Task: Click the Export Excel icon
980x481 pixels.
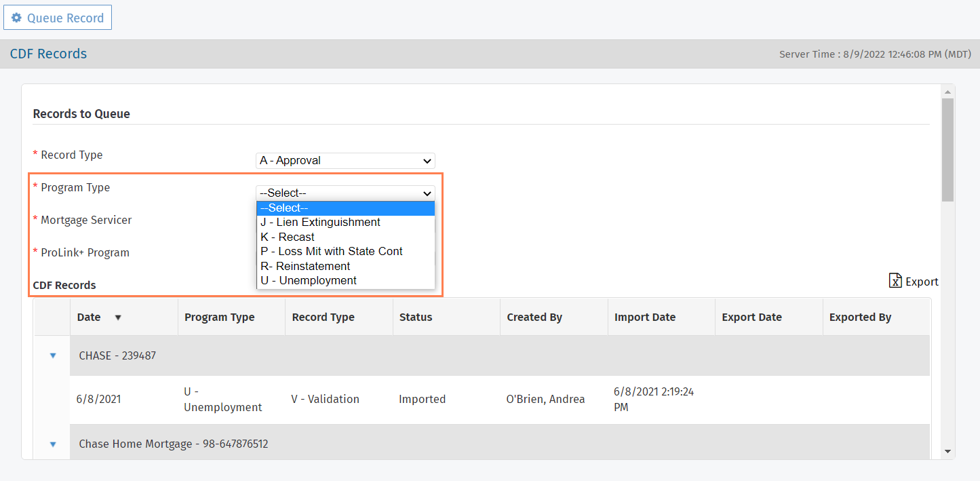Action: point(895,281)
